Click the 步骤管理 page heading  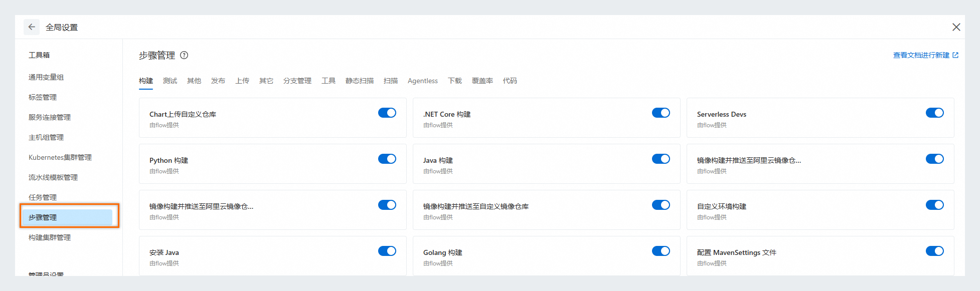157,55
